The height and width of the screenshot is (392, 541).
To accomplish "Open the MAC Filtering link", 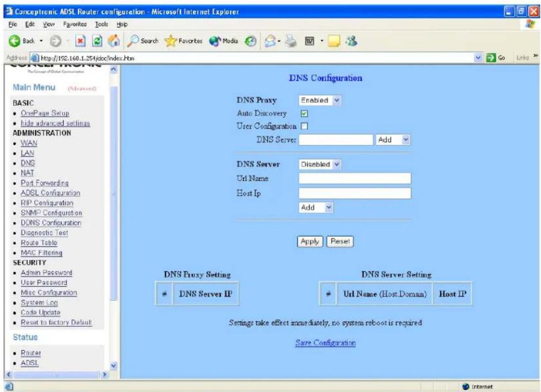I will [x=42, y=253].
